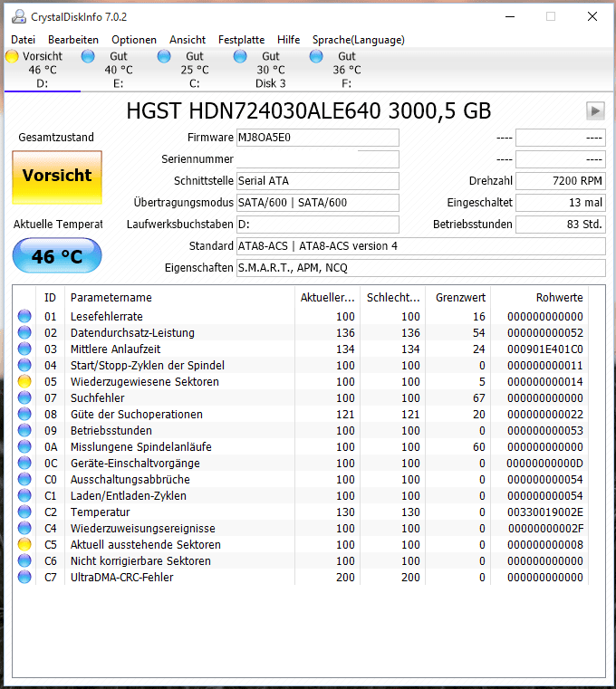Click status orb of Betriebsstunden attribute row
616x689 pixels.
(24, 430)
